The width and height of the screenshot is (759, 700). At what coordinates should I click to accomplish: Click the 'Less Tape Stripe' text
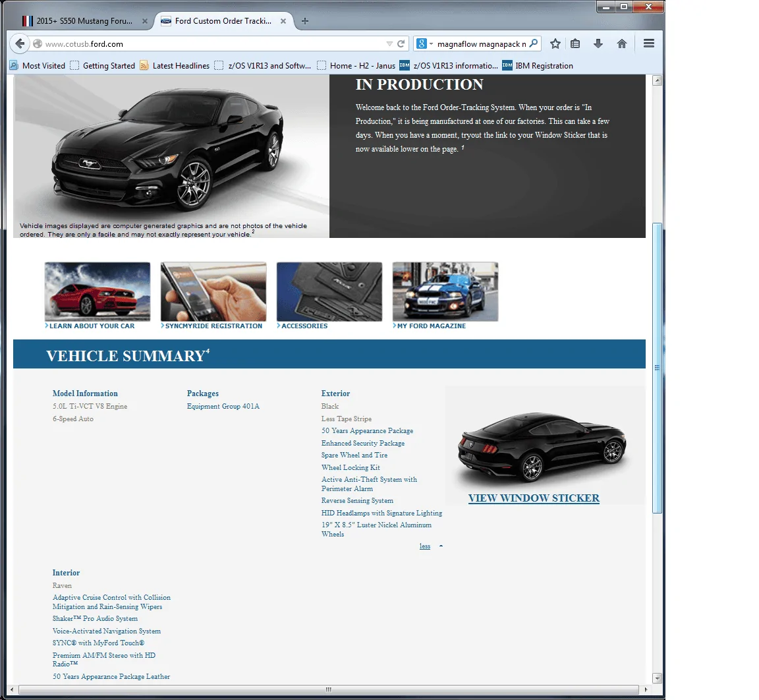(x=347, y=419)
